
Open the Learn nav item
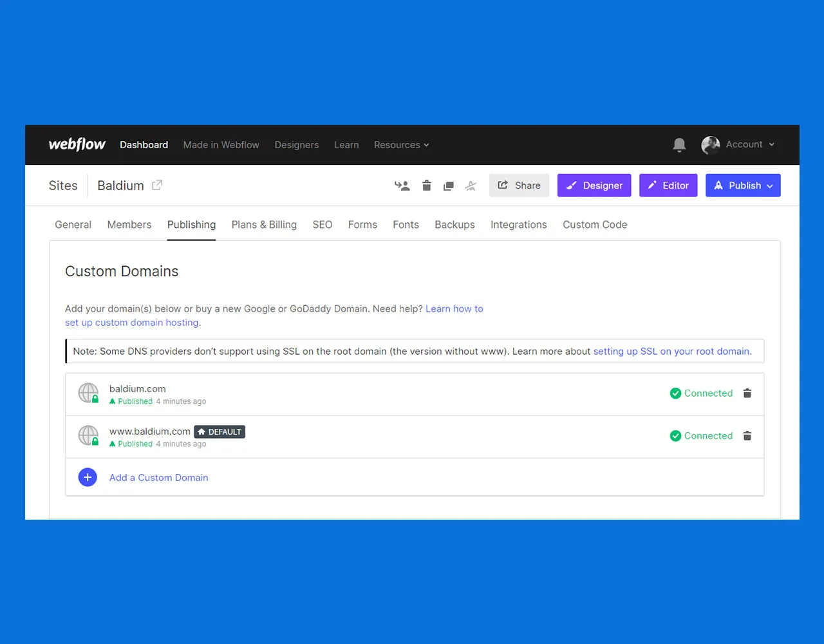346,145
